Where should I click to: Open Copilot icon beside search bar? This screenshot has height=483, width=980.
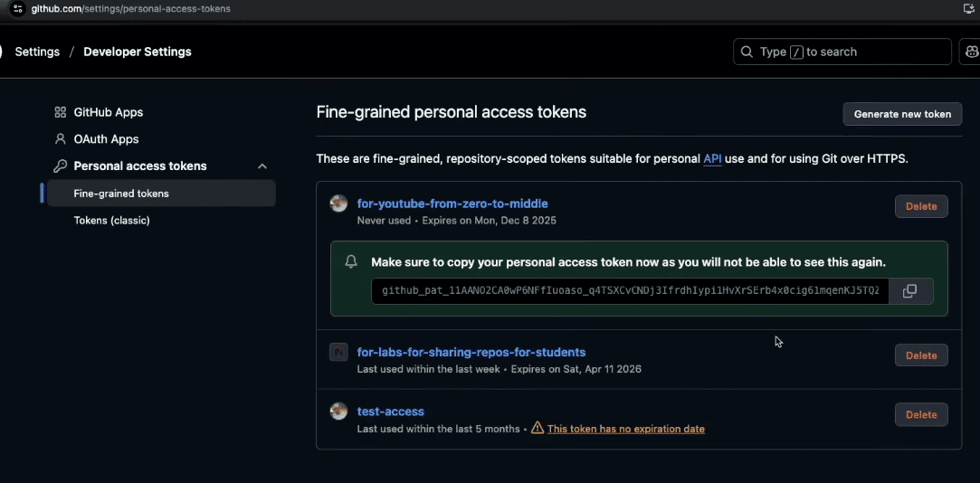pos(969,52)
